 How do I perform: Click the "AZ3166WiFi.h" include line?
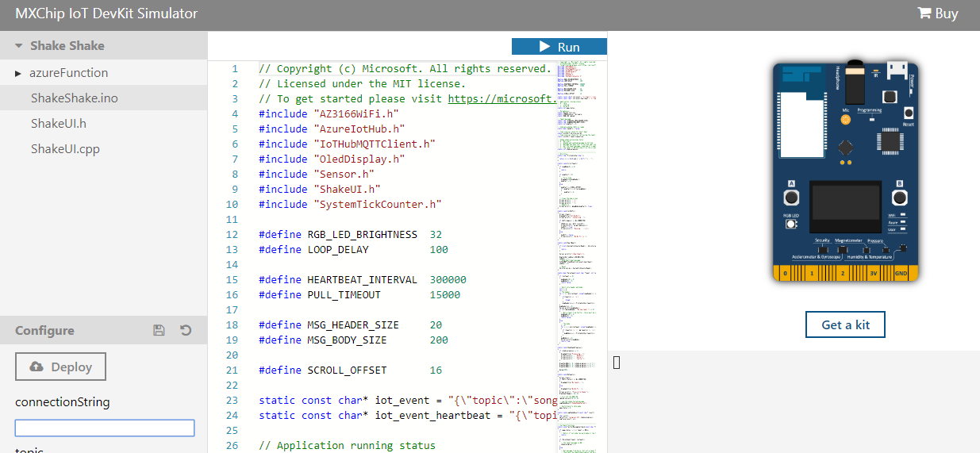pos(329,114)
